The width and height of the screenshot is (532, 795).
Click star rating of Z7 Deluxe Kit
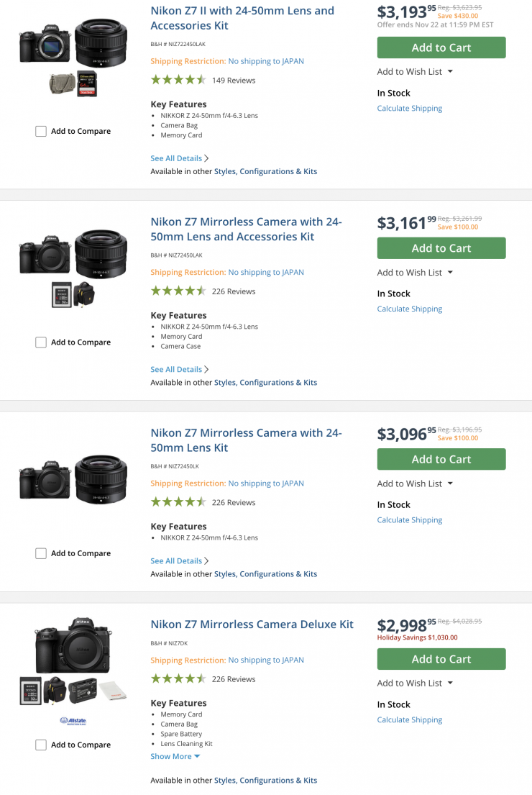coord(178,678)
